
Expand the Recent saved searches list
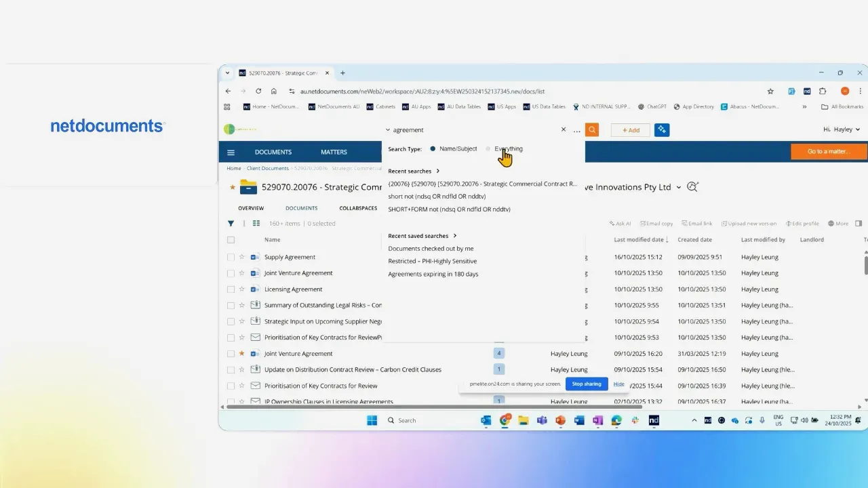click(x=455, y=236)
